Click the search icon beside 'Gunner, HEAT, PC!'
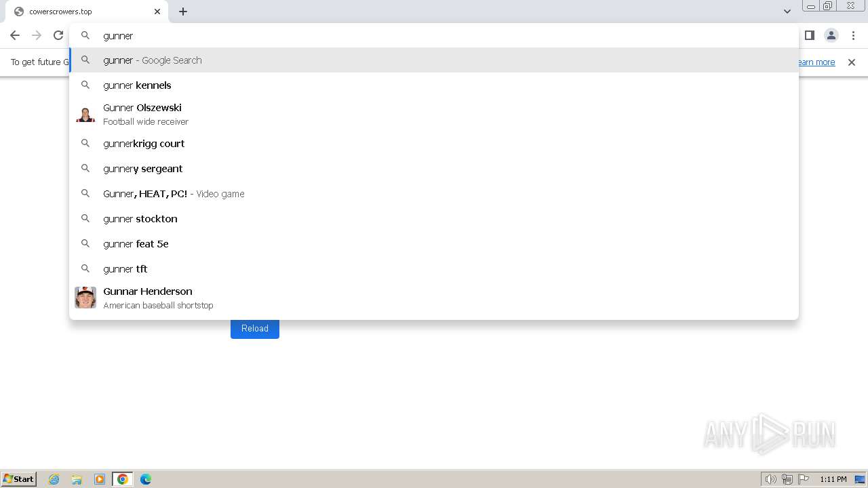The height and width of the screenshot is (488, 868). [85, 193]
